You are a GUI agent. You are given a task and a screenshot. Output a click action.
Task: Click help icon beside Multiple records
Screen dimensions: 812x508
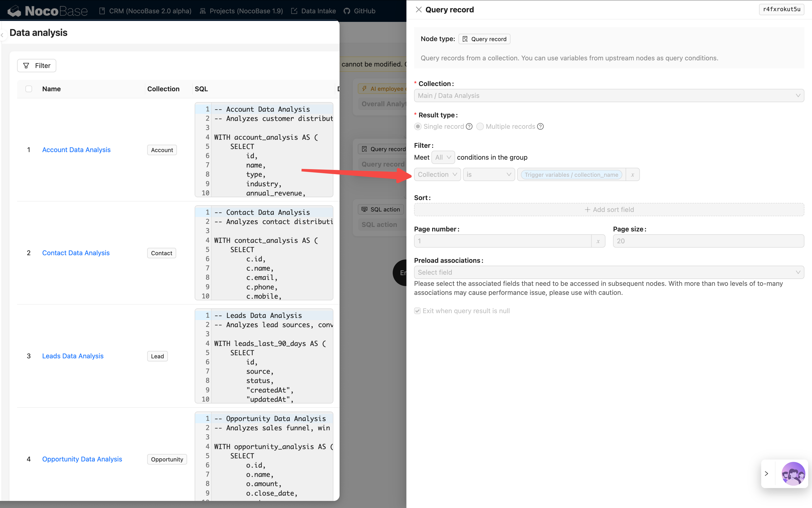[540, 127]
